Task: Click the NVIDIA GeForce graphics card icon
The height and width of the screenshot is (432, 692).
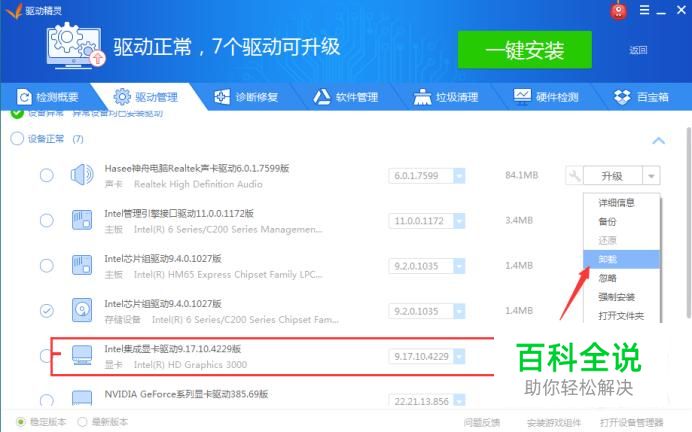Action: [82, 398]
